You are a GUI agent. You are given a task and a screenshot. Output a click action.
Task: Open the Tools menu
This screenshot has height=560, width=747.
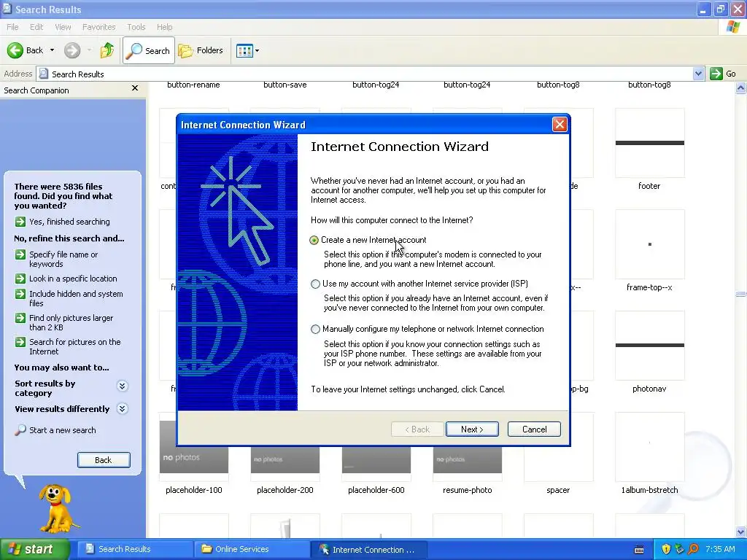point(136,27)
